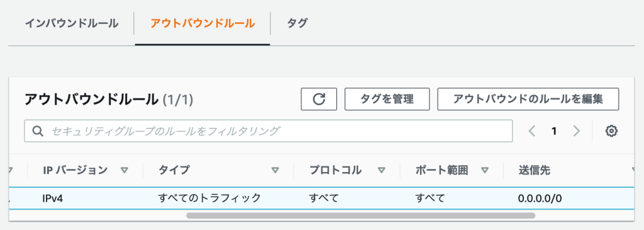This screenshot has width=644, height=230.
Task: Click the 0.0.0.0/0 destination cell
Action: coord(540,198)
